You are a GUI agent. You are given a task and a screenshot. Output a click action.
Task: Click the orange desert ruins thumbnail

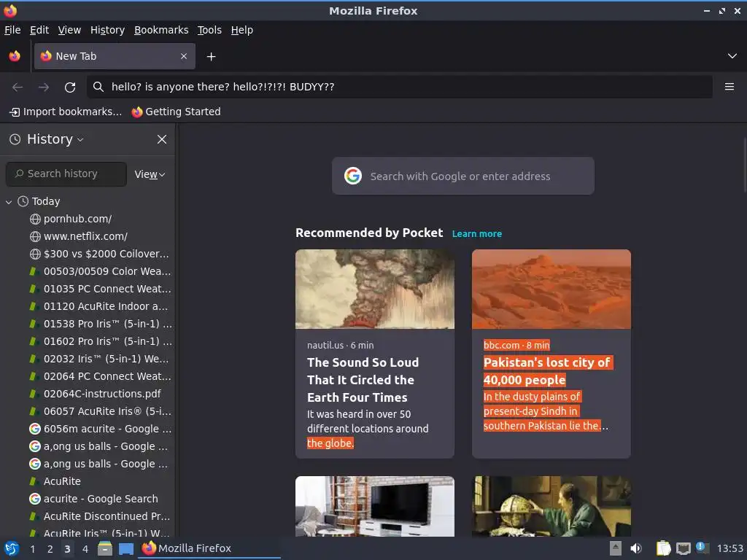point(551,289)
